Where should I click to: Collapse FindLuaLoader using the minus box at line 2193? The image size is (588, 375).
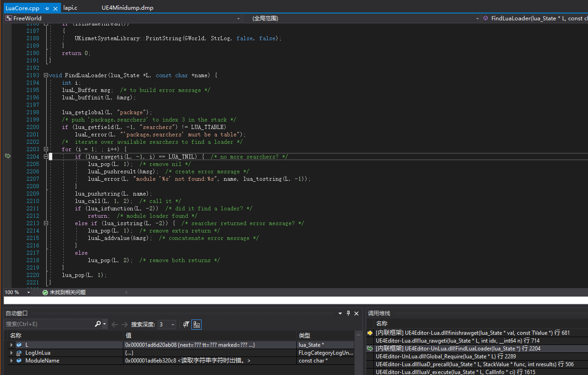click(x=46, y=75)
